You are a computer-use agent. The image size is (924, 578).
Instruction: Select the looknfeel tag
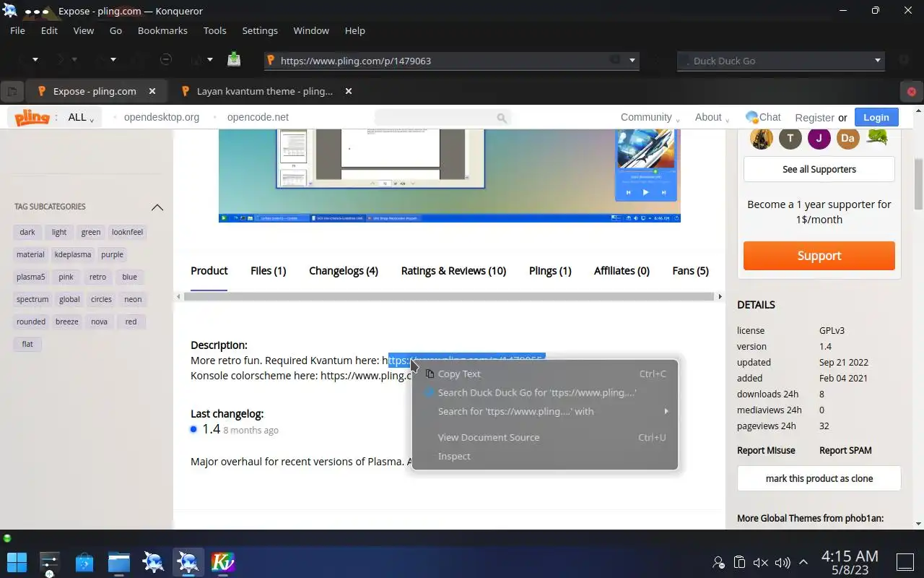click(127, 232)
